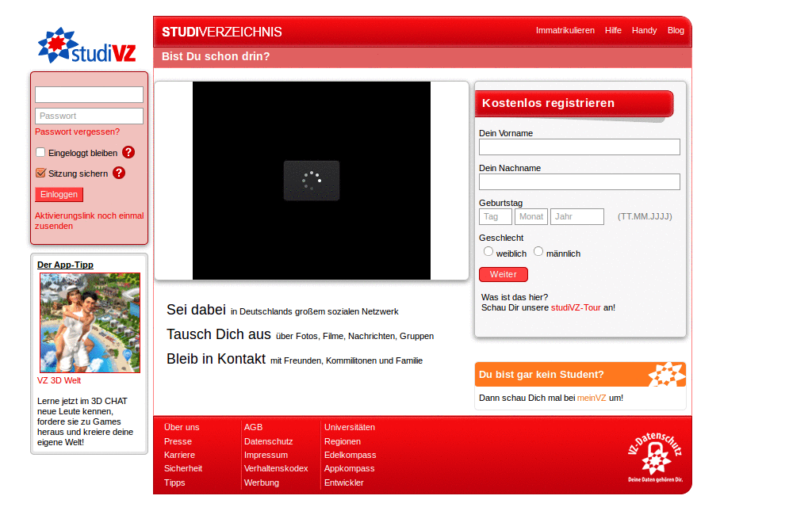
Task: Click the VZ 3D Welt game thumbnail
Action: point(90,322)
